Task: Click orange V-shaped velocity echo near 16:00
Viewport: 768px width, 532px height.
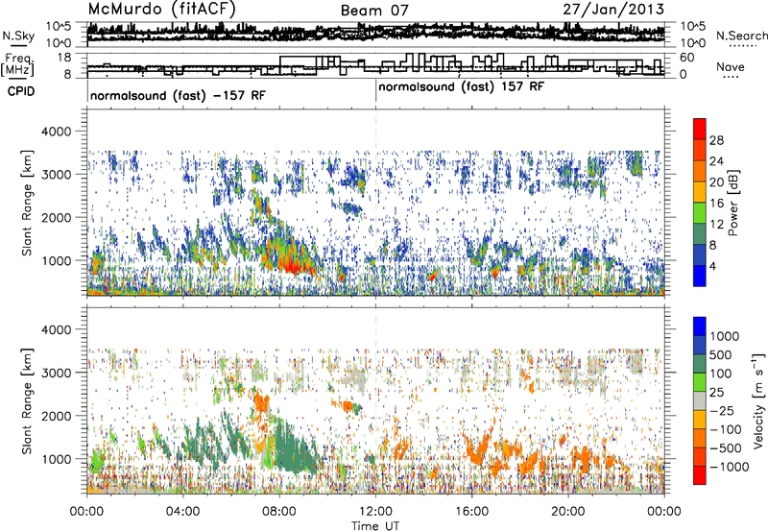Action: (x=479, y=448)
